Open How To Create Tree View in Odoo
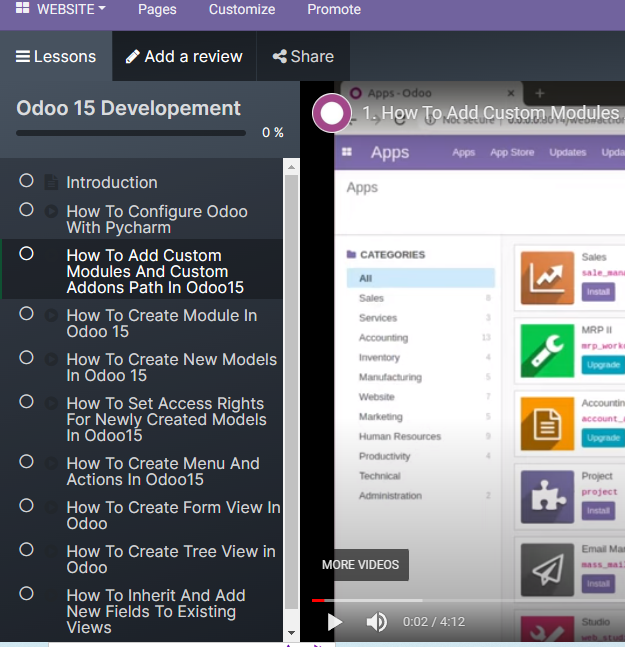The width and height of the screenshot is (625, 647). [171, 559]
